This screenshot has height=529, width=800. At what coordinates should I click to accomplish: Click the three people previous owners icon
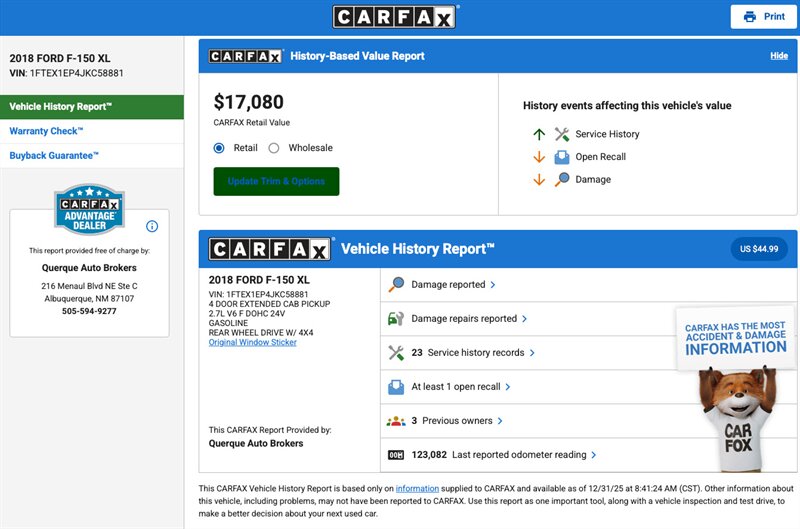pos(396,421)
